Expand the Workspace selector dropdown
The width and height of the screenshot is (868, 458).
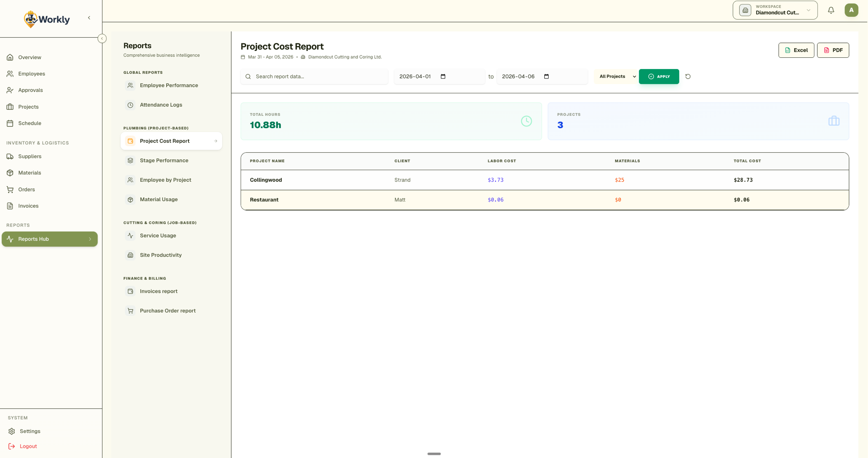[x=775, y=10]
